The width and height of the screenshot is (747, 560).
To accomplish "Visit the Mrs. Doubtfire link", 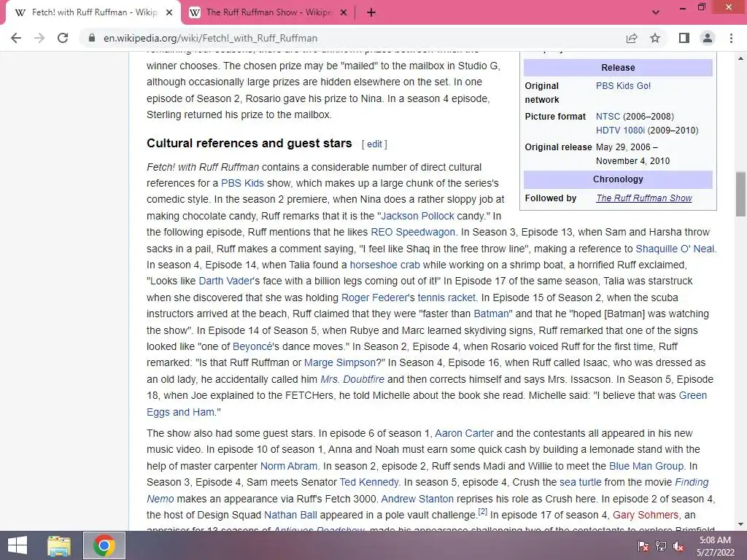I will (x=352, y=379).
